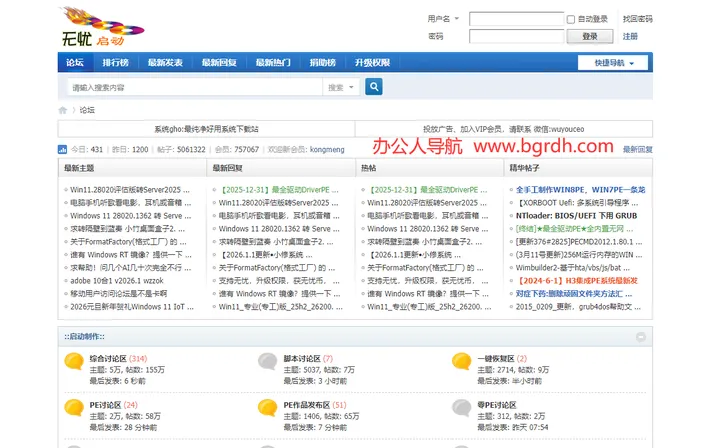Open the 升级权限 nav tab
Image resolution: width=720 pixels, height=448 pixels.
pos(372,62)
